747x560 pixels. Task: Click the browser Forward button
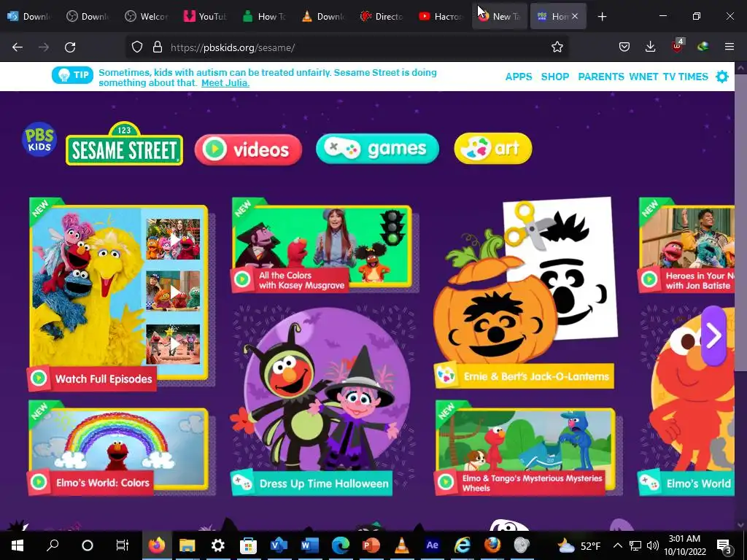coord(44,47)
